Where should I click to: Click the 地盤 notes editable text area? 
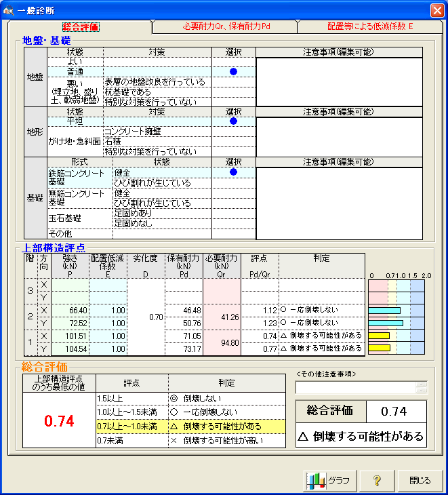(339, 82)
